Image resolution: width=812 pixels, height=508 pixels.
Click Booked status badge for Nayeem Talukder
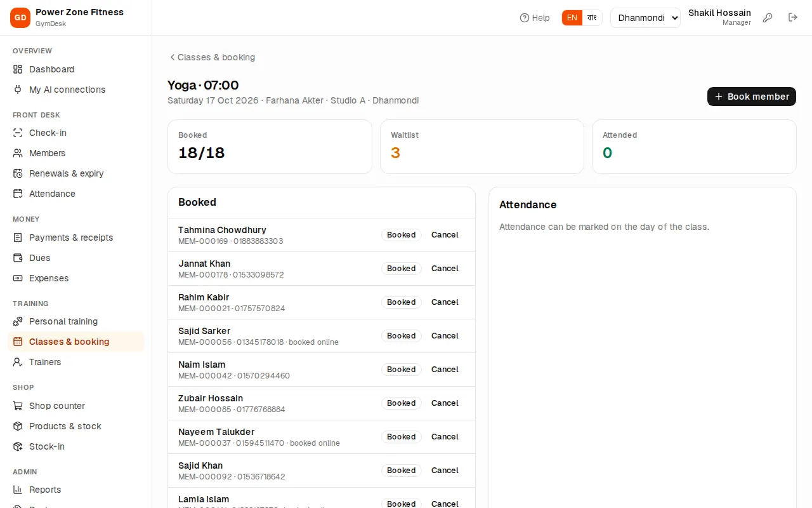[402, 437]
